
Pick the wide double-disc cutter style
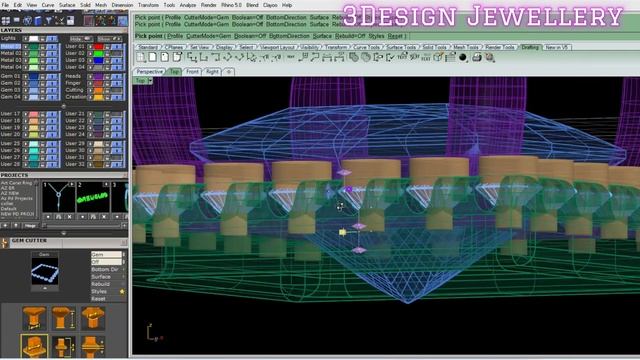[x=93, y=346]
